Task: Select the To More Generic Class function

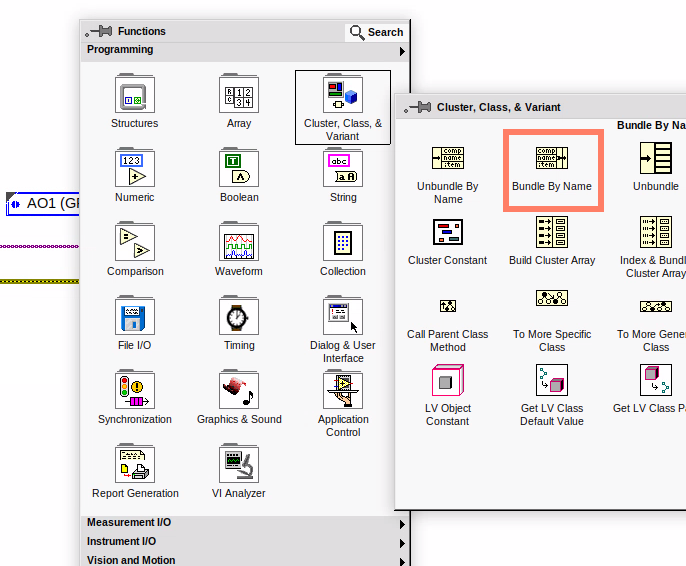Action: (656, 306)
